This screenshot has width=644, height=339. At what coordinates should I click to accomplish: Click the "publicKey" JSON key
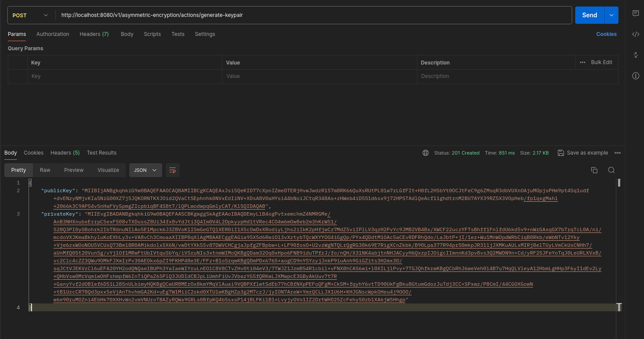click(x=58, y=190)
